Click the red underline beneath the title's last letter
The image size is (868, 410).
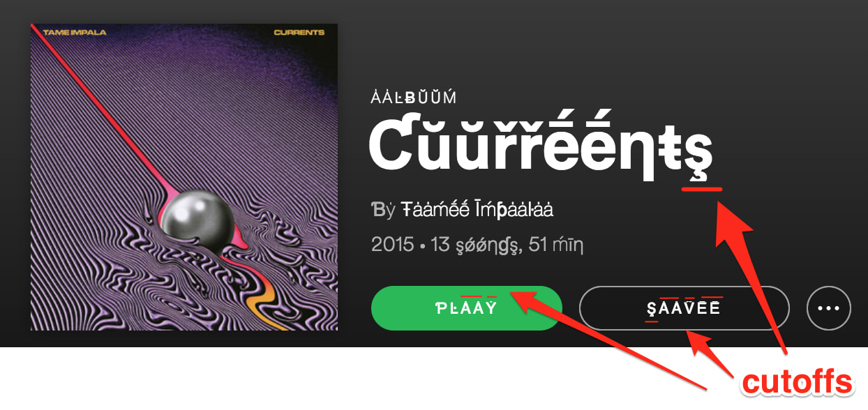pyautogui.click(x=702, y=188)
